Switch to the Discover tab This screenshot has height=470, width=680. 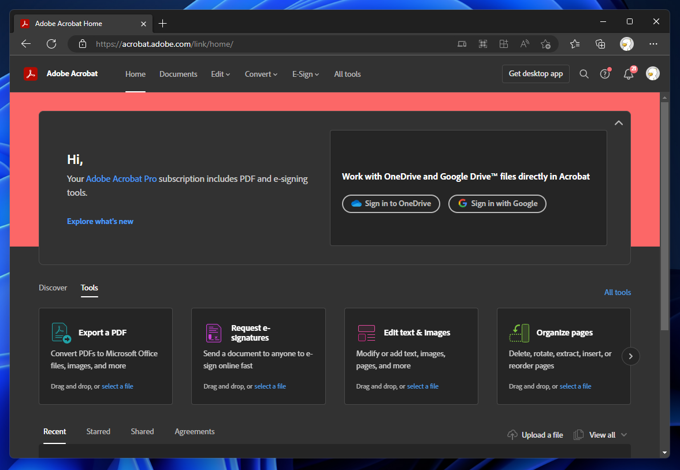(x=53, y=288)
